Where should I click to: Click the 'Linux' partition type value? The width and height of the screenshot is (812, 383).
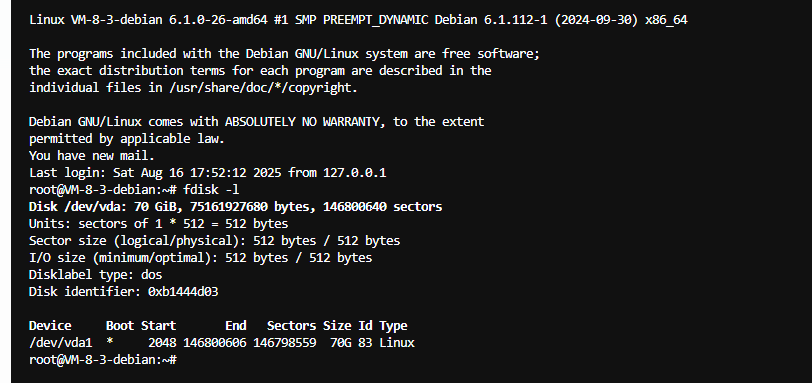(x=397, y=343)
